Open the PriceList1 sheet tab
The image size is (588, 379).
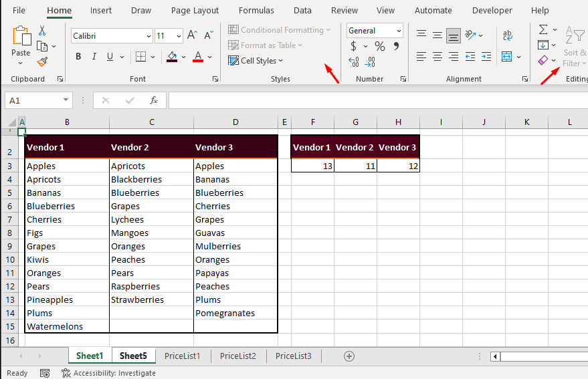(182, 356)
